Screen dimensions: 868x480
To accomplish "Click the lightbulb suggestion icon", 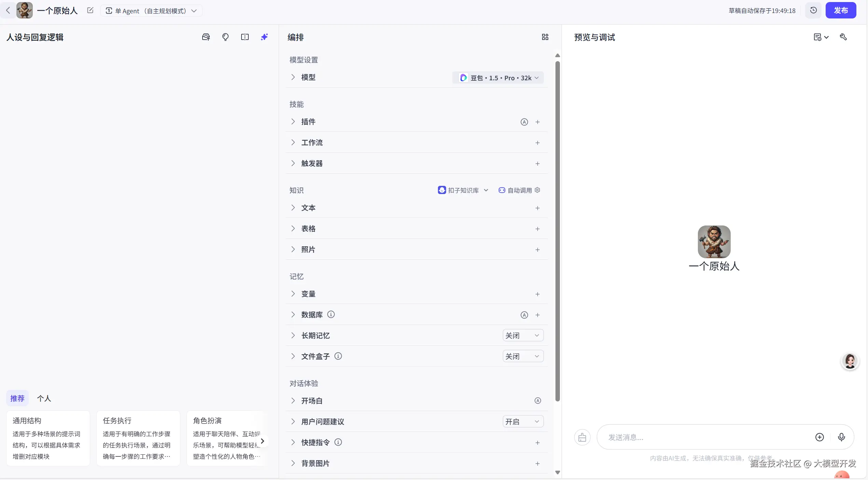I will (x=225, y=37).
